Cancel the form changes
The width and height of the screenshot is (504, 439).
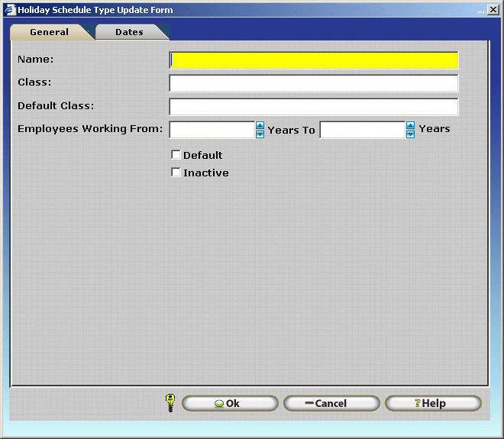coord(331,403)
